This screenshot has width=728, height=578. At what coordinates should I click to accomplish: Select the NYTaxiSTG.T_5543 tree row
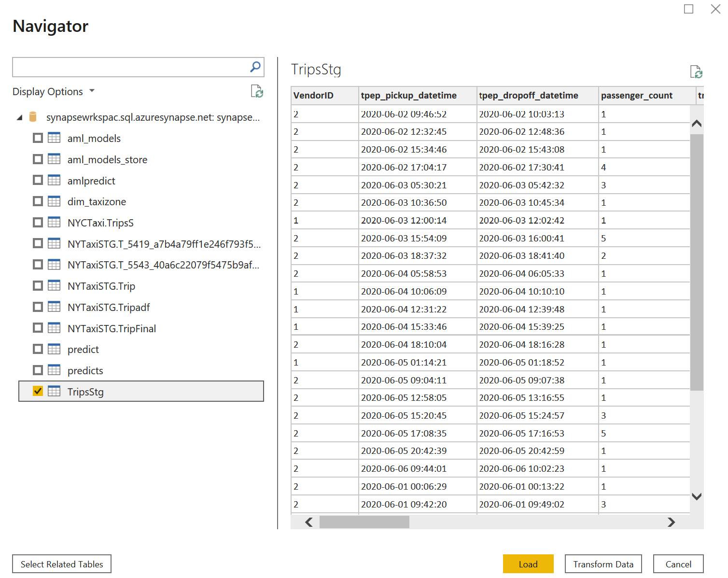click(141, 265)
